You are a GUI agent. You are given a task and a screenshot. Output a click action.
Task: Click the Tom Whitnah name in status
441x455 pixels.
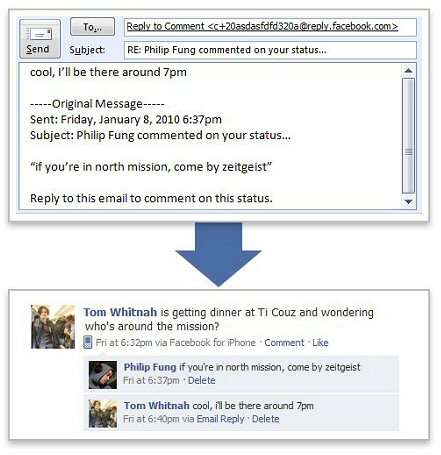click(x=120, y=312)
